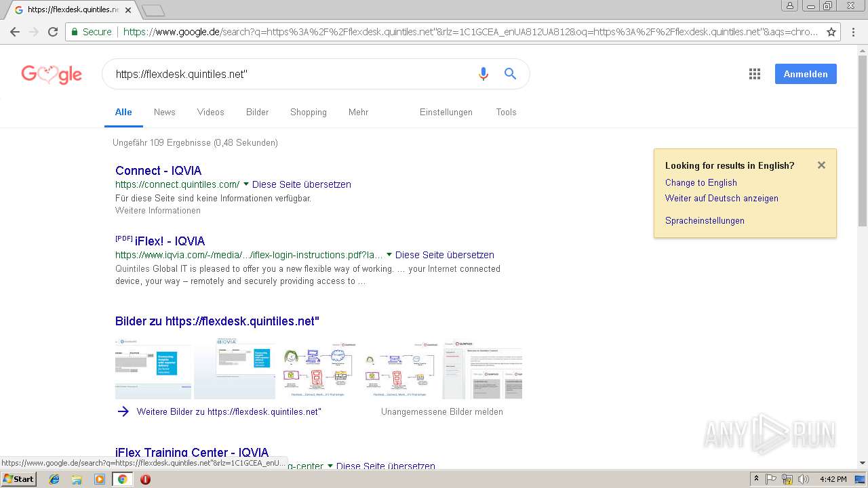Click Chrome icon in taskbar
The image size is (868, 488).
(x=122, y=479)
